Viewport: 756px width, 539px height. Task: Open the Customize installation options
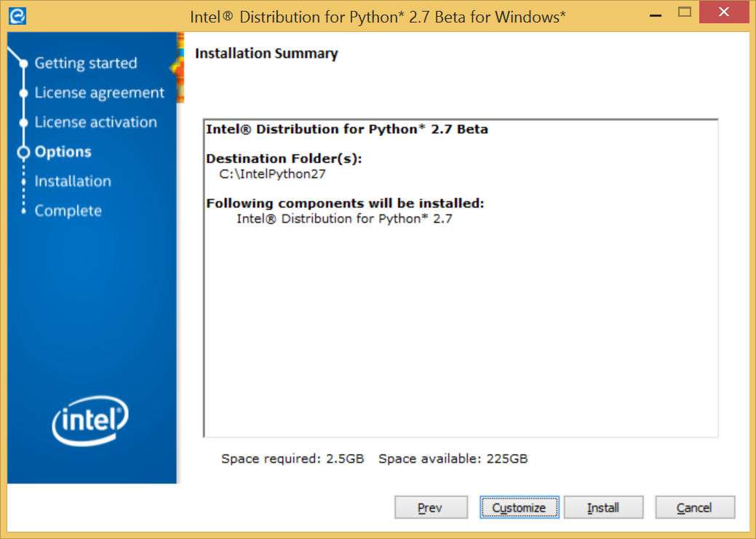pyautogui.click(x=519, y=508)
